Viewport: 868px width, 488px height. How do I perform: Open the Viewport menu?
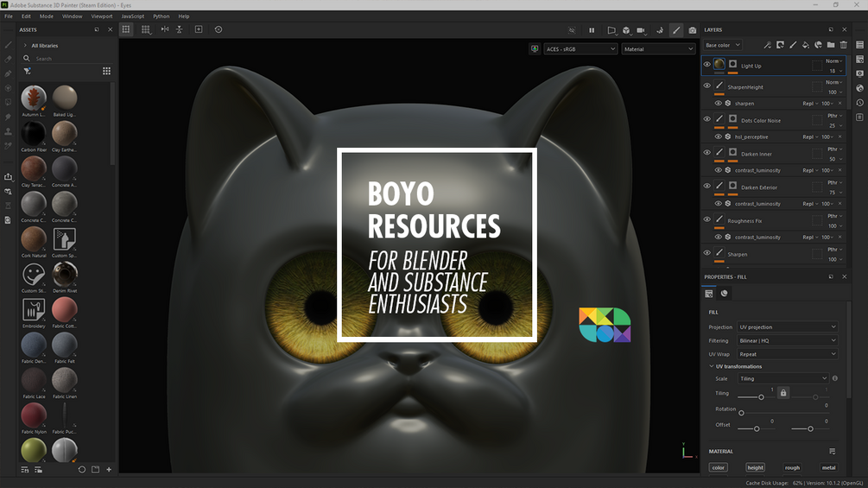click(x=102, y=16)
